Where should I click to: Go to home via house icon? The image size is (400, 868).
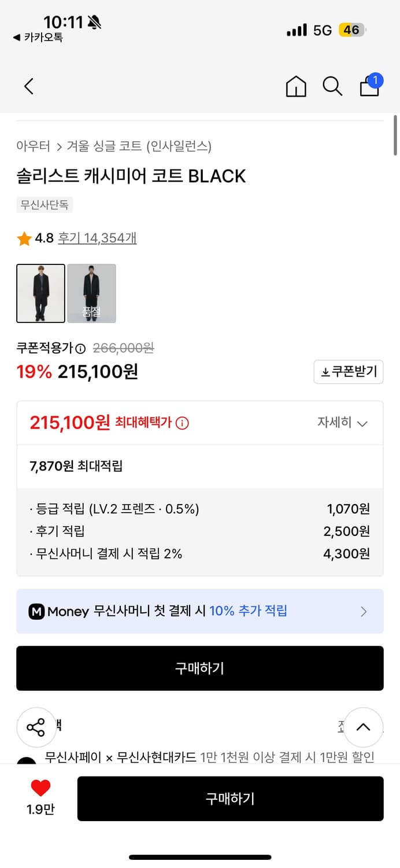click(x=296, y=86)
